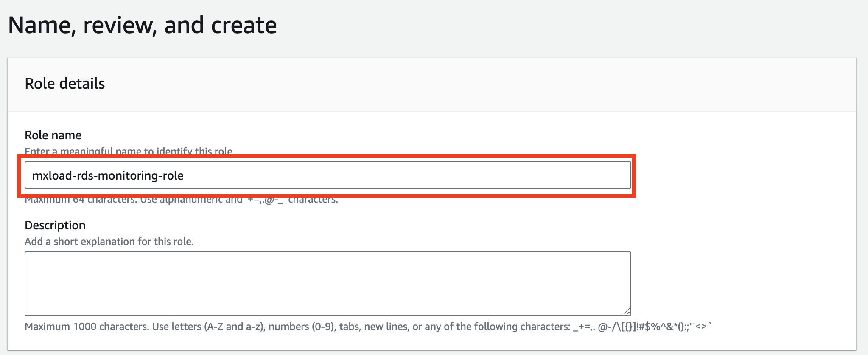Click the "Role name" field label
The height and width of the screenshot is (355, 868).
pos(53,135)
